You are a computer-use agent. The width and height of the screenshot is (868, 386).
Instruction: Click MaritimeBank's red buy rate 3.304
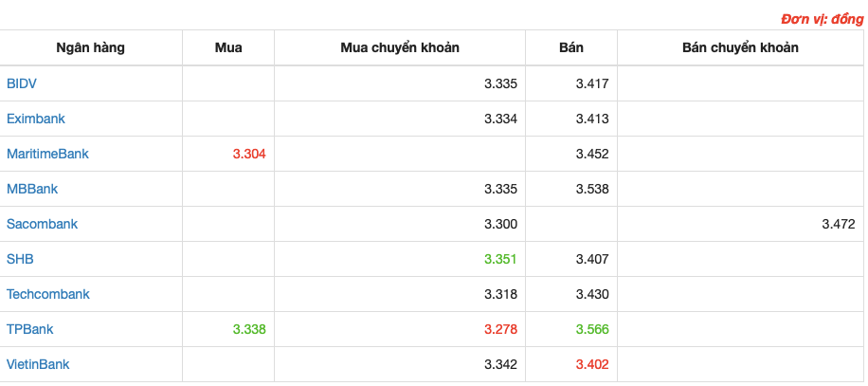click(x=249, y=154)
